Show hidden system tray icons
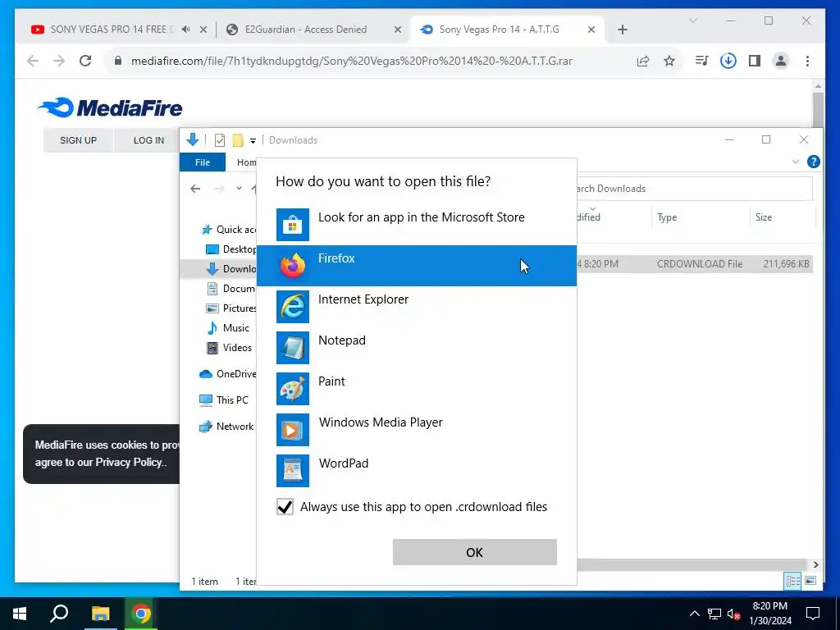The image size is (840, 630). click(694, 614)
